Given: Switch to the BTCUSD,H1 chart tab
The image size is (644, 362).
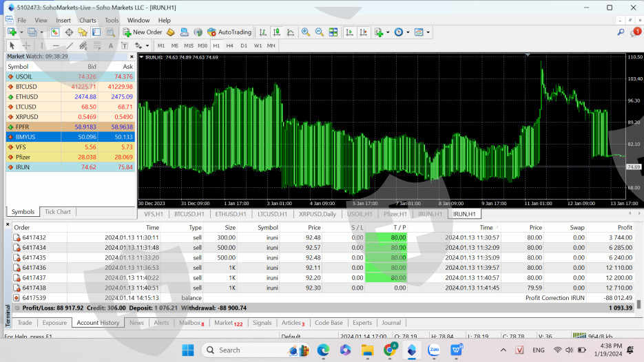Looking at the screenshot, I should (189, 214).
